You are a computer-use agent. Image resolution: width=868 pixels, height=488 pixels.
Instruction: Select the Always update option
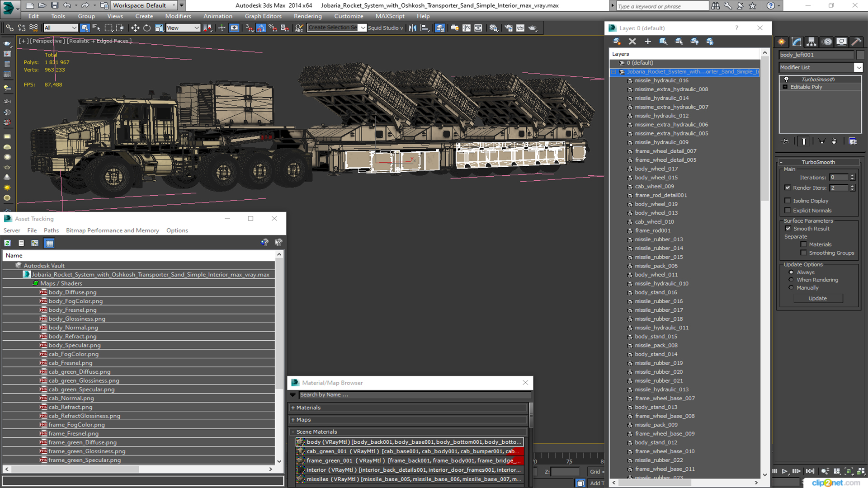point(791,272)
